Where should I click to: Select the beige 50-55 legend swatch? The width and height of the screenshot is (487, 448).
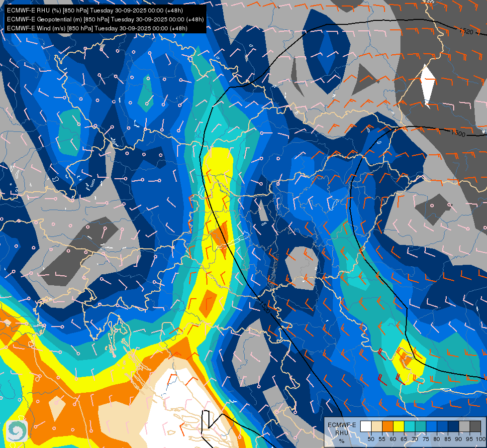[377, 426]
